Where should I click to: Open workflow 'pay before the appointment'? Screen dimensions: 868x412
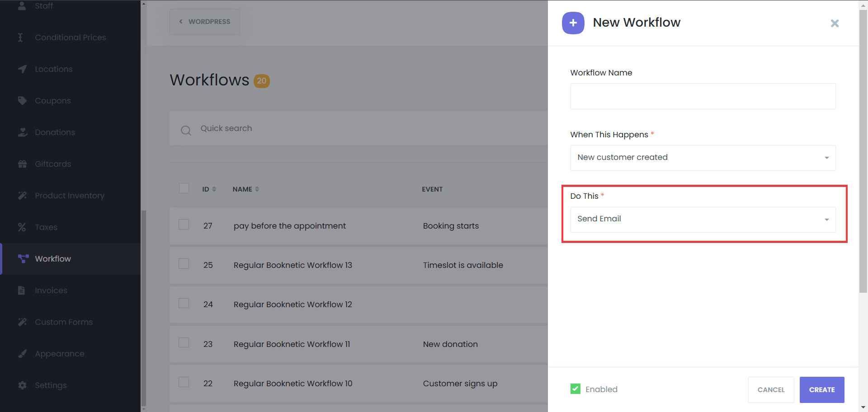pos(289,226)
